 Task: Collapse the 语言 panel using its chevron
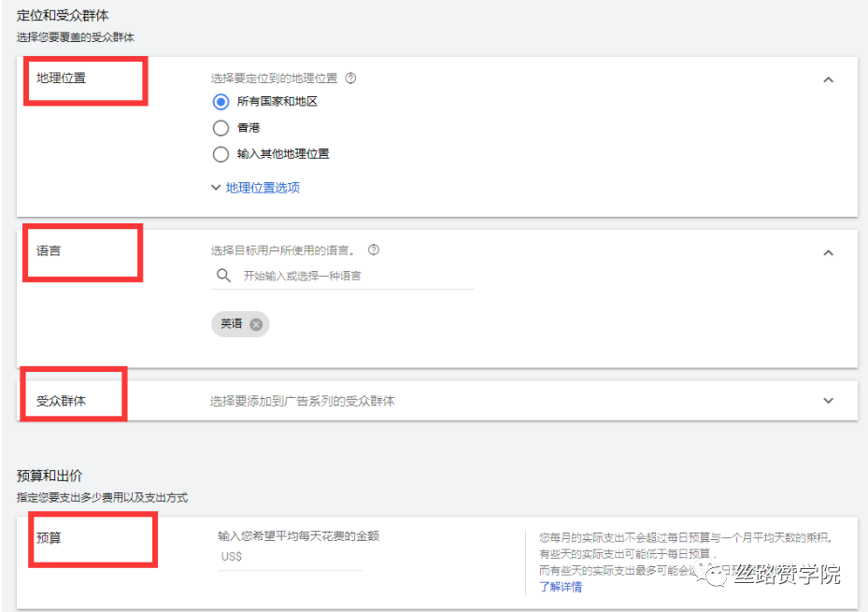(828, 252)
